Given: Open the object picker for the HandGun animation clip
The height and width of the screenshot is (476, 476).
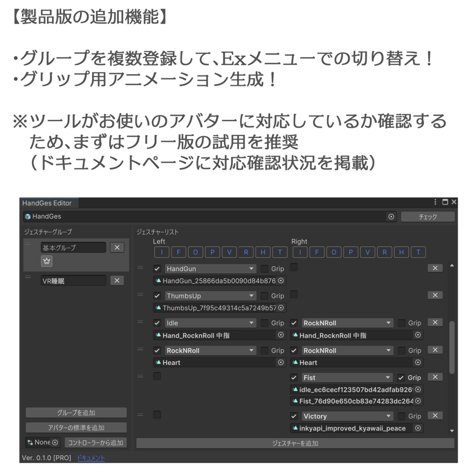Looking at the screenshot, I should click(x=281, y=280).
